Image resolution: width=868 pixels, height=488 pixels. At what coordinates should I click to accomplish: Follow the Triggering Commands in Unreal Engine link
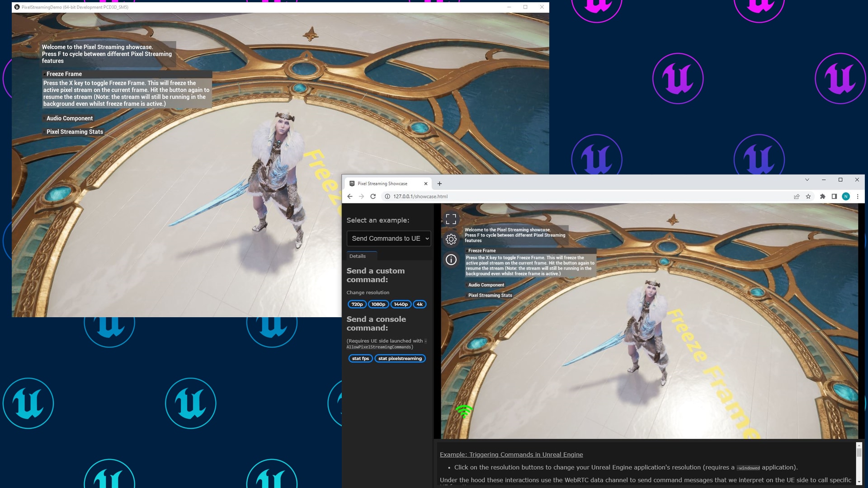tap(511, 455)
